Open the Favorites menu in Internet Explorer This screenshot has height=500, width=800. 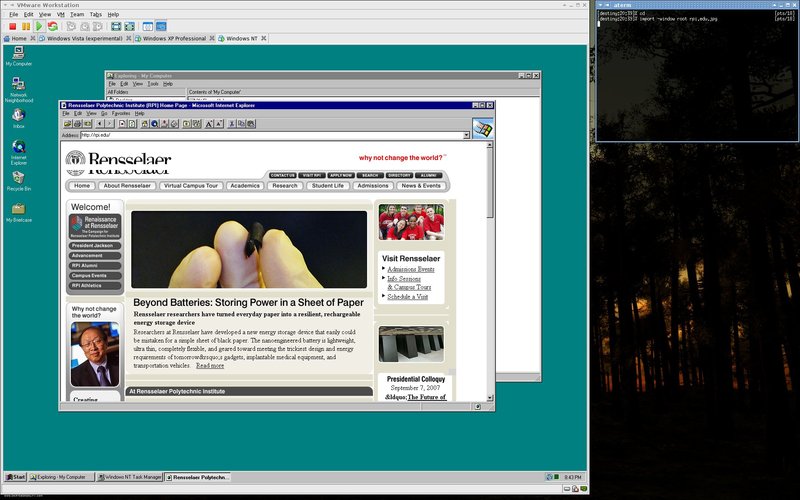coord(121,113)
